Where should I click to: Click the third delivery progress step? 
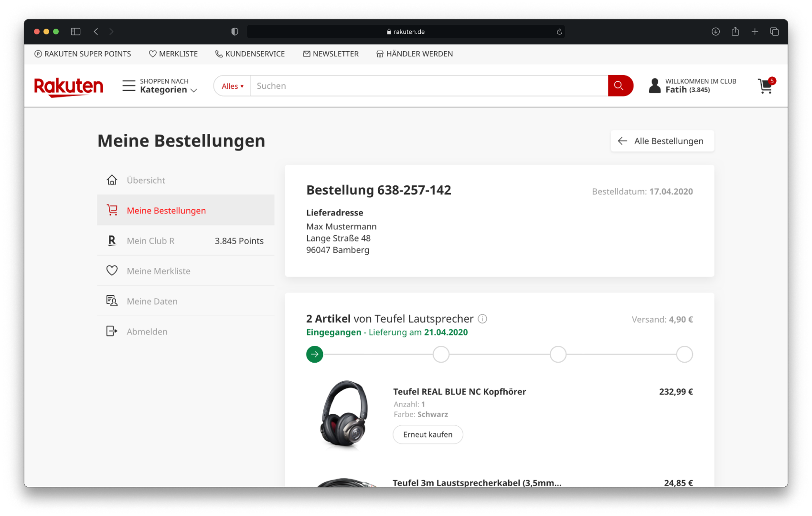coord(558,355)
